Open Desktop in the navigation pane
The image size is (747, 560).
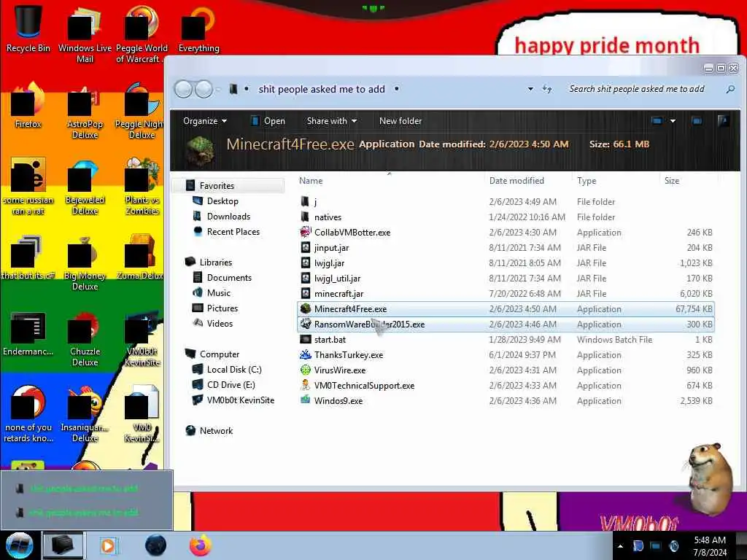(x=222, y=201)
